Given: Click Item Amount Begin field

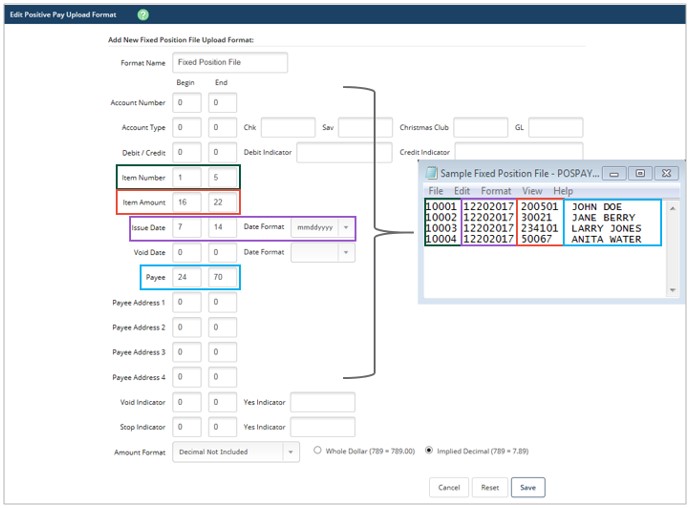Looking at the screenshot, I should tap(187, 202).
